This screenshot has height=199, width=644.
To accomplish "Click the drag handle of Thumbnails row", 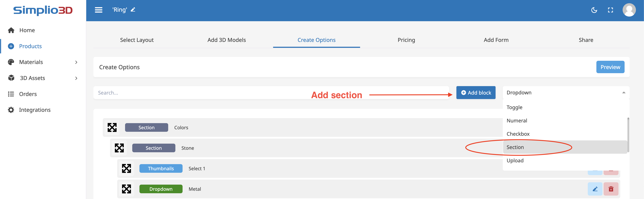I will 126,168.
